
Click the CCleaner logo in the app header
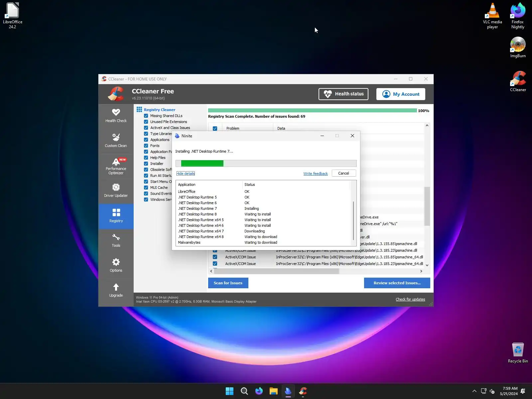pyautogui.click(x=116, y=94)
